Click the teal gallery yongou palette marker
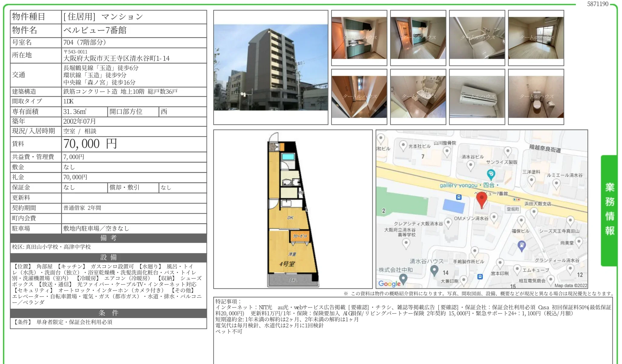 [491, 174]
